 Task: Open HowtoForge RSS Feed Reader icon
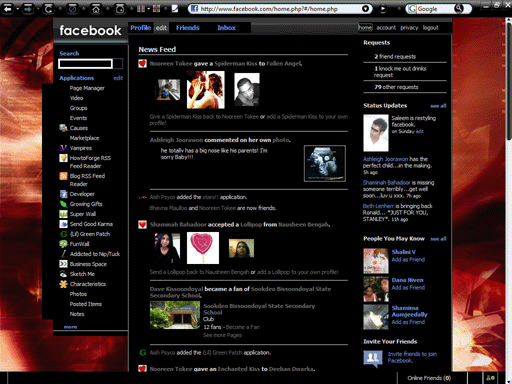tap(63, 158)
